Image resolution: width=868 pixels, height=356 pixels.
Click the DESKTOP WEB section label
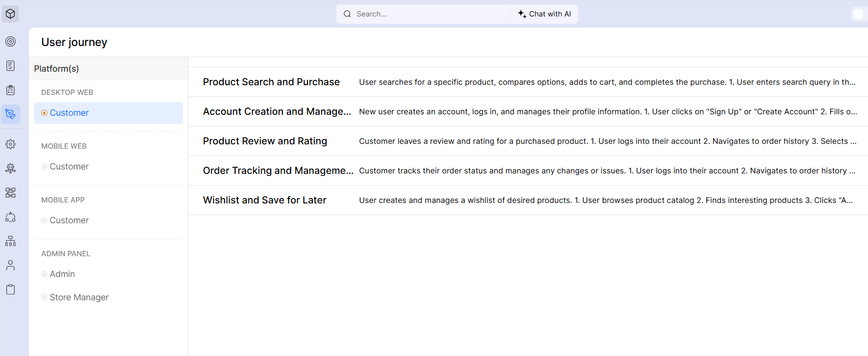tap(67, 93)
